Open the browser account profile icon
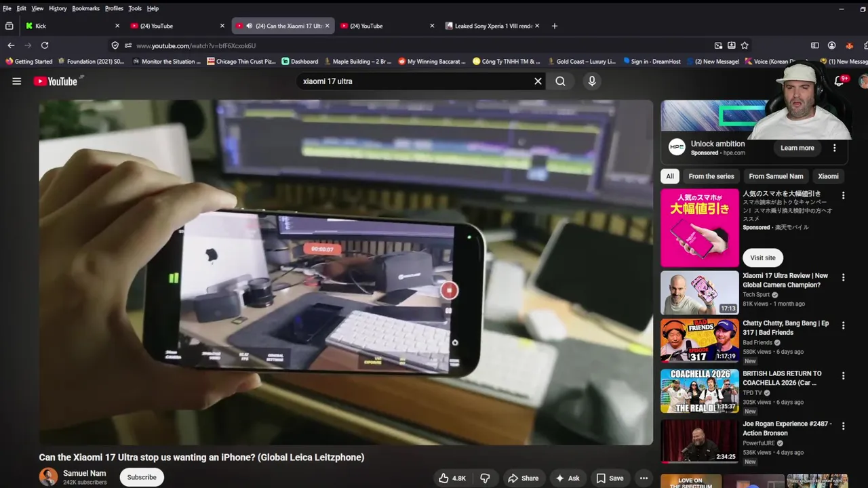The width and height of the screenshot is (868, 488). click(x=831, y=45)
